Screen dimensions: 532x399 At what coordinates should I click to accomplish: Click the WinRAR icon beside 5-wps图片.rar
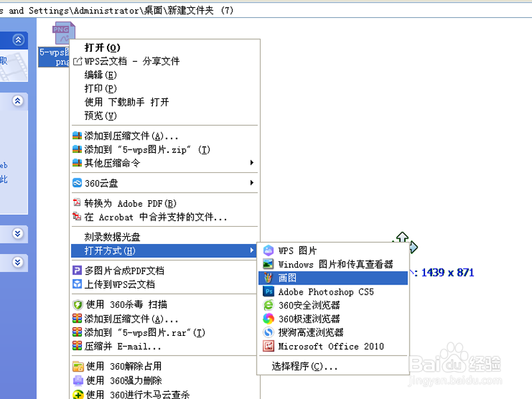pyautogui.click(x=77, y=332)
